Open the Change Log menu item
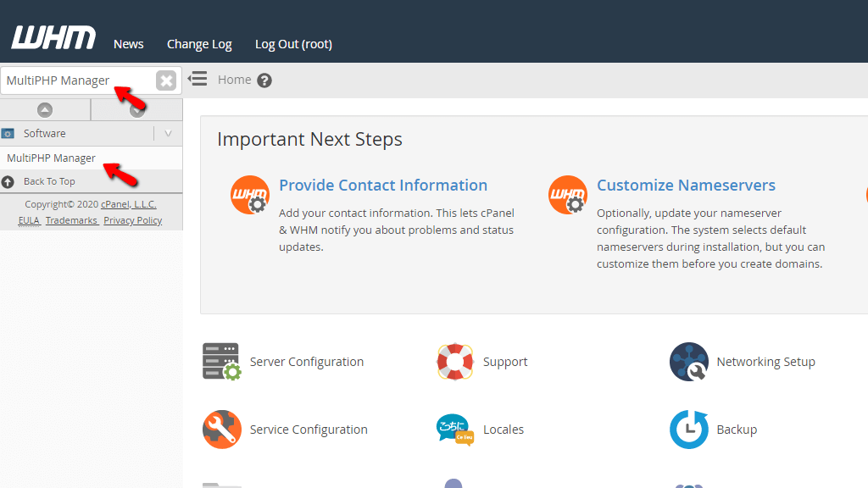The image size is (868, 488). [x=199, y=44]
